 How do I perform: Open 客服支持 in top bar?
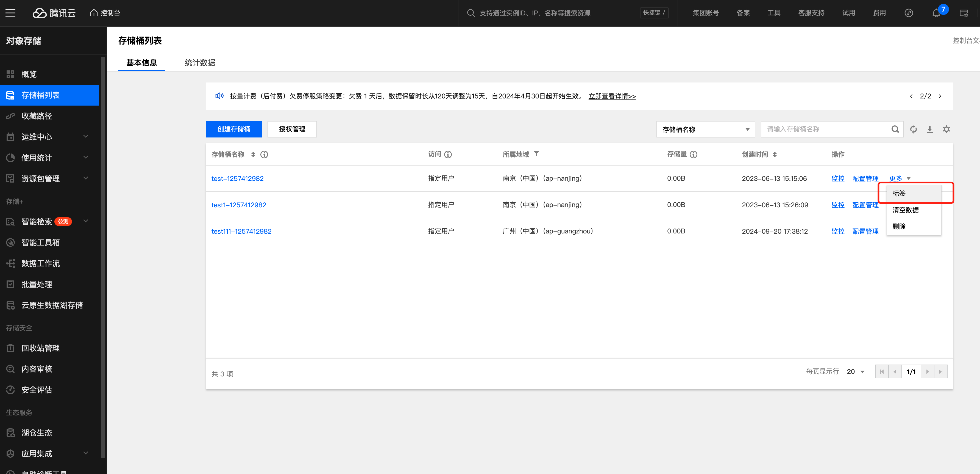811,13
